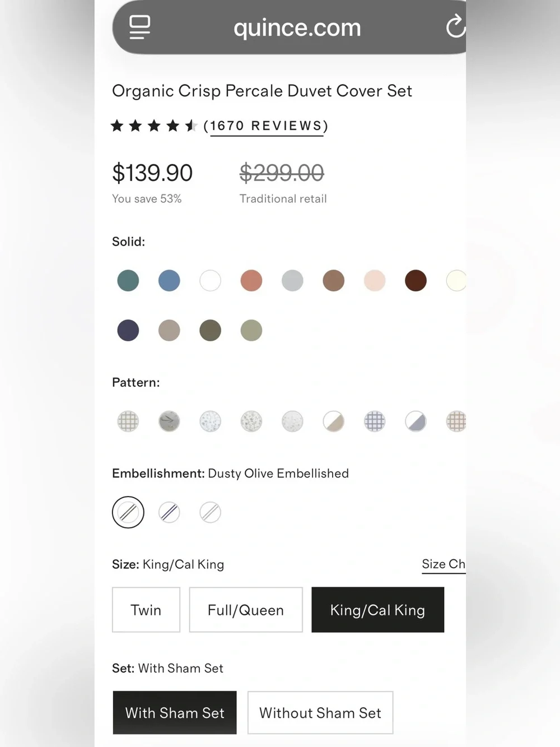
Task: Select the first grid pattern swatch
Action: [x=128, y=421]
